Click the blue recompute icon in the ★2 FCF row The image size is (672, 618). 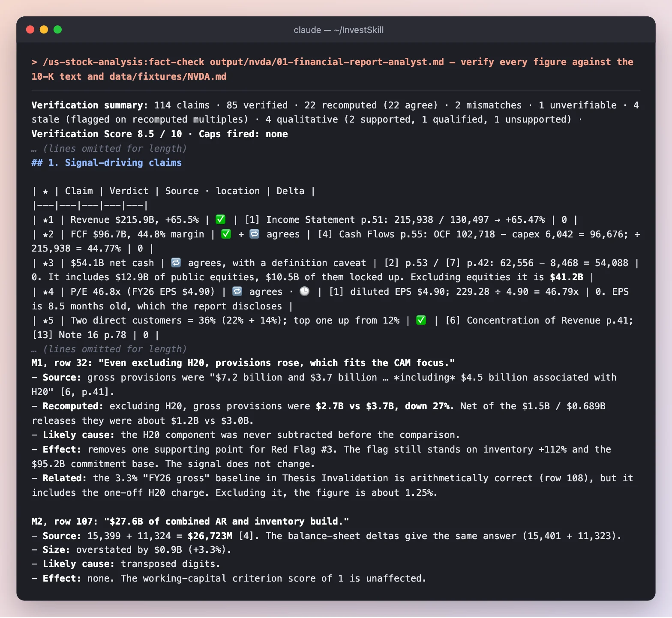(x=255, y=234)
